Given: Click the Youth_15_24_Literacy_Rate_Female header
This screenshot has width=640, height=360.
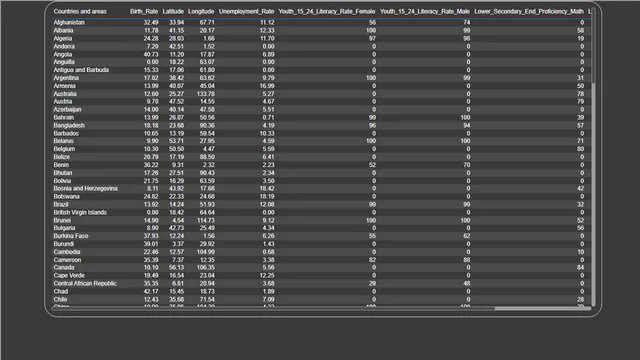Looking at the screenshot, I should [x=327, y=11].
